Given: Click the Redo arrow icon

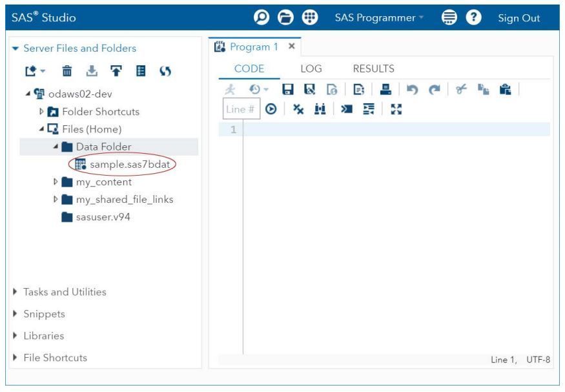Looking at the screenshot, I should [435, 89].
